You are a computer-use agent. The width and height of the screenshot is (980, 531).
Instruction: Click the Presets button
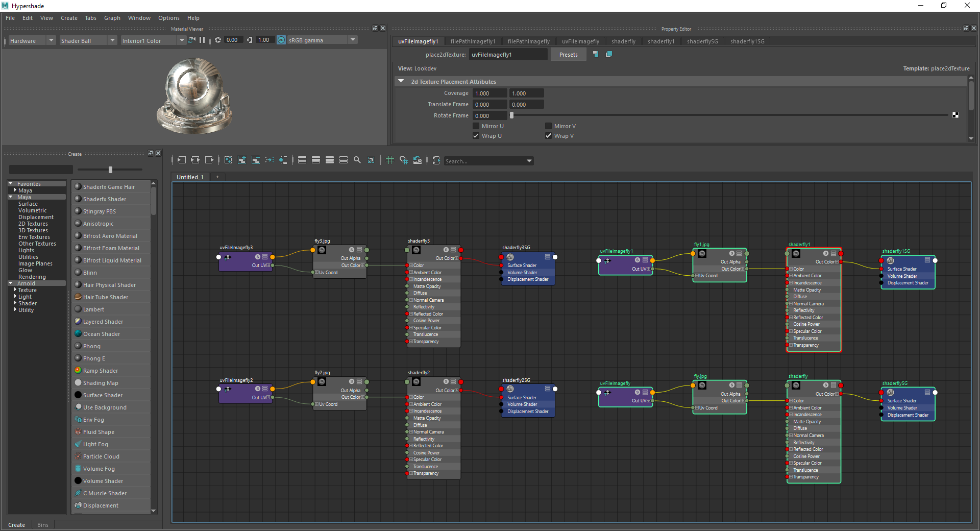[x=568, y=54]
